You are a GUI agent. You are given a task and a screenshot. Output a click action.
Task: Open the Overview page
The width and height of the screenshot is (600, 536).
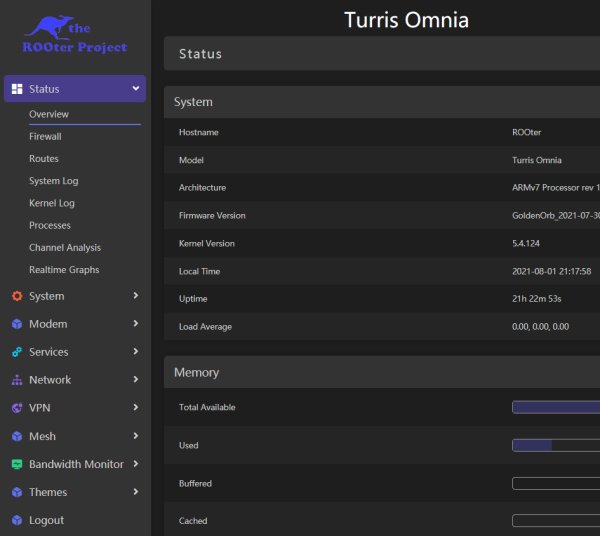[49, 114]
